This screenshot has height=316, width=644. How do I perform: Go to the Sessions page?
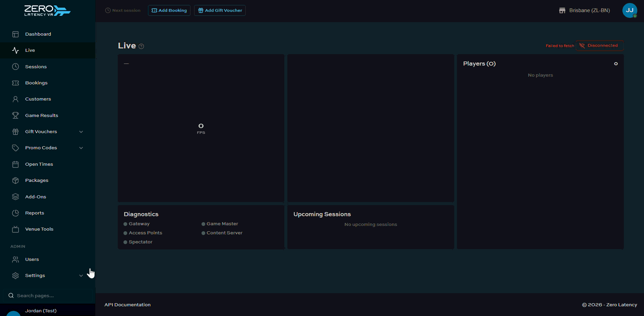tap(47, 67)
